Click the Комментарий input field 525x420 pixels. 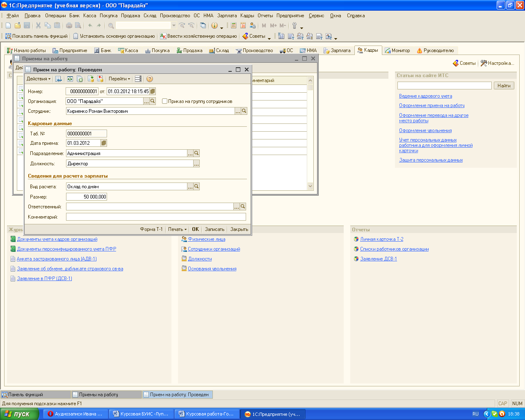(156, 217)
